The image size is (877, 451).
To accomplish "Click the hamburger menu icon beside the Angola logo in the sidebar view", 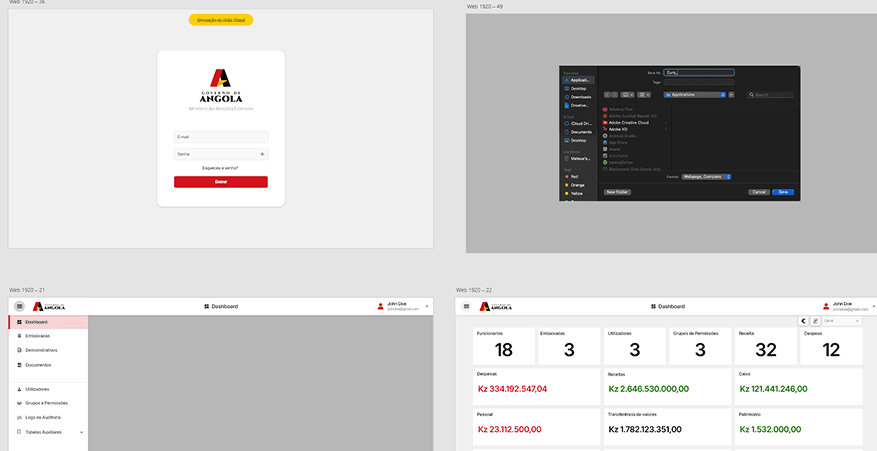I will click(x=19, y=306).
